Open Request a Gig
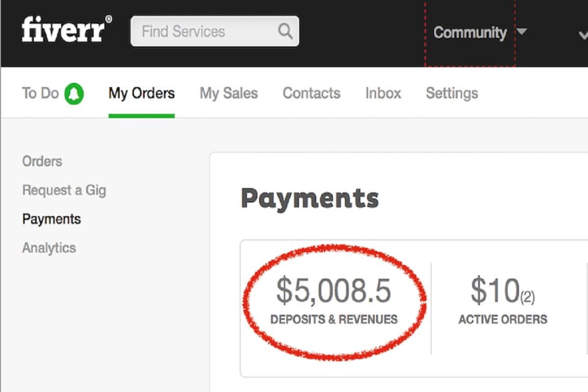The height and width of the screenshot is (392, 588). point(64,190)
